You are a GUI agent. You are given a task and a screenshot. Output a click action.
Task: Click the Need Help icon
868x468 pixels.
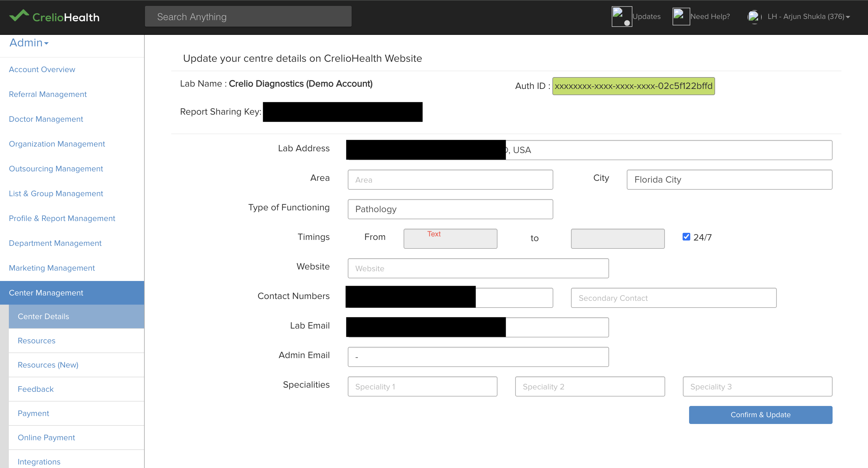click(681, 17)
